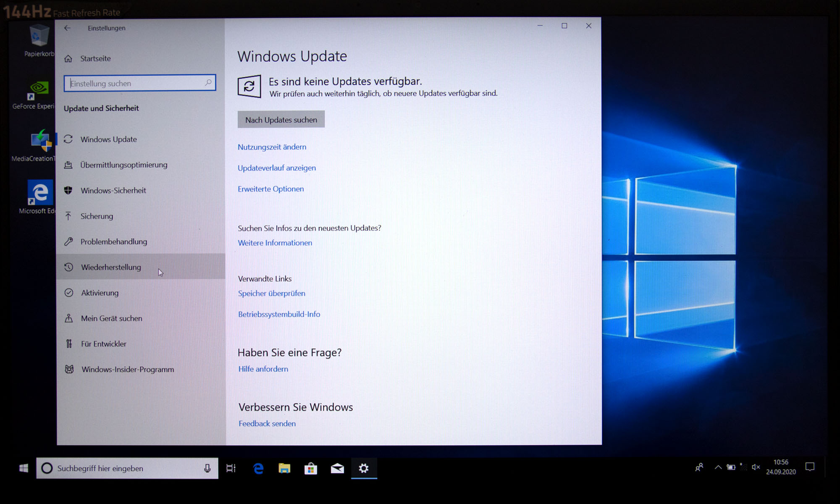Go to Wiederherstellung page
This screenshot has height=504, width=840.
pyautogui.click(x=141, y=267)
